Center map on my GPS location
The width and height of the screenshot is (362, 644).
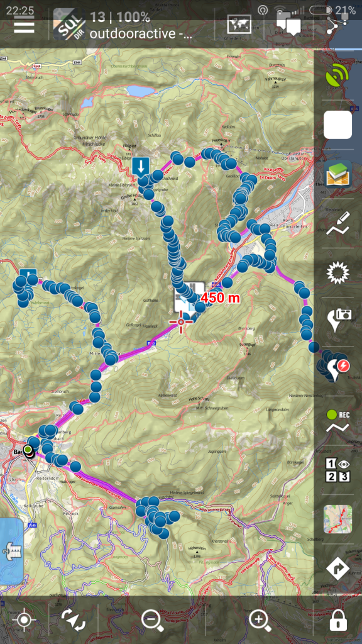click(24, 620)
